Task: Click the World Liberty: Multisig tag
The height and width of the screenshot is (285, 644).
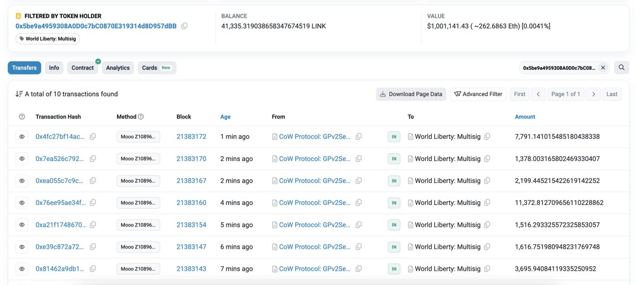Action: 48,39
